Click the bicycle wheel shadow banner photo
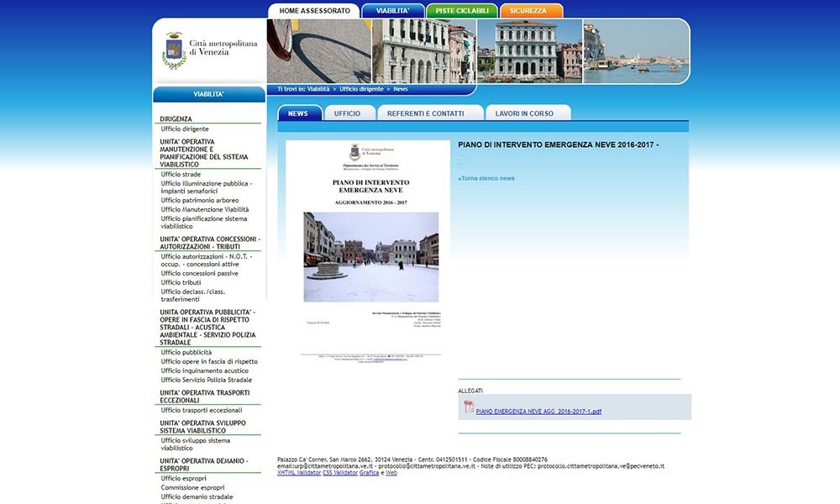The width and height of the screenshot is (840, 504). (318, 51)
